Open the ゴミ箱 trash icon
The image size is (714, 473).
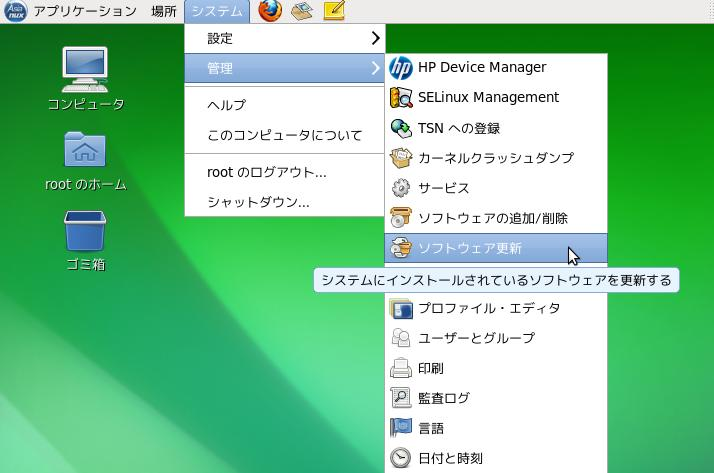pyautogui.click(x=85, y=232)
